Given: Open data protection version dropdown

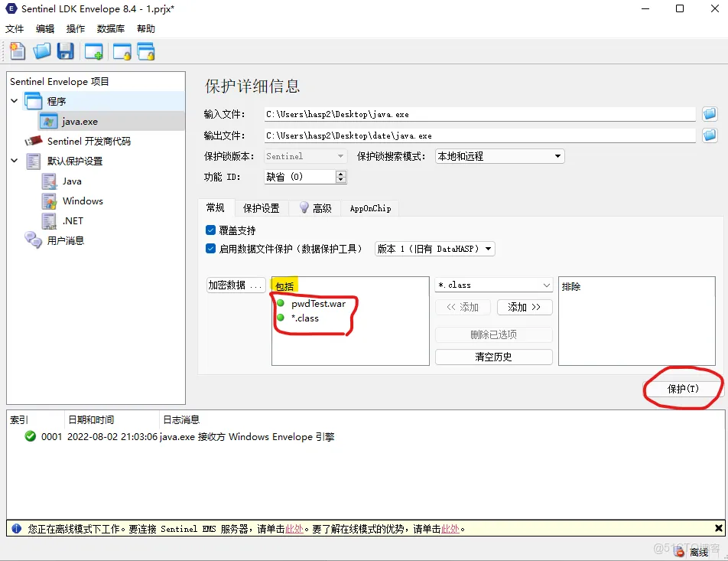Looking at the screenshot, I should pos(434,249).
